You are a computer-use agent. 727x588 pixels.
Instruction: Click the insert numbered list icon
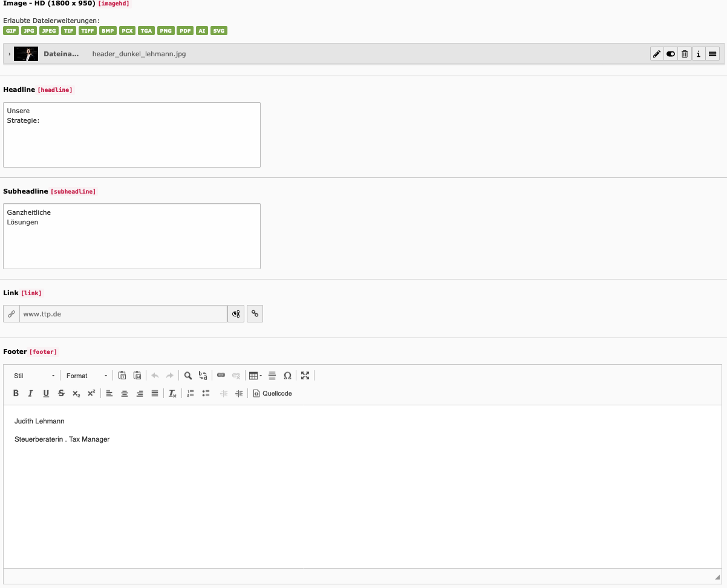(191, 393)
